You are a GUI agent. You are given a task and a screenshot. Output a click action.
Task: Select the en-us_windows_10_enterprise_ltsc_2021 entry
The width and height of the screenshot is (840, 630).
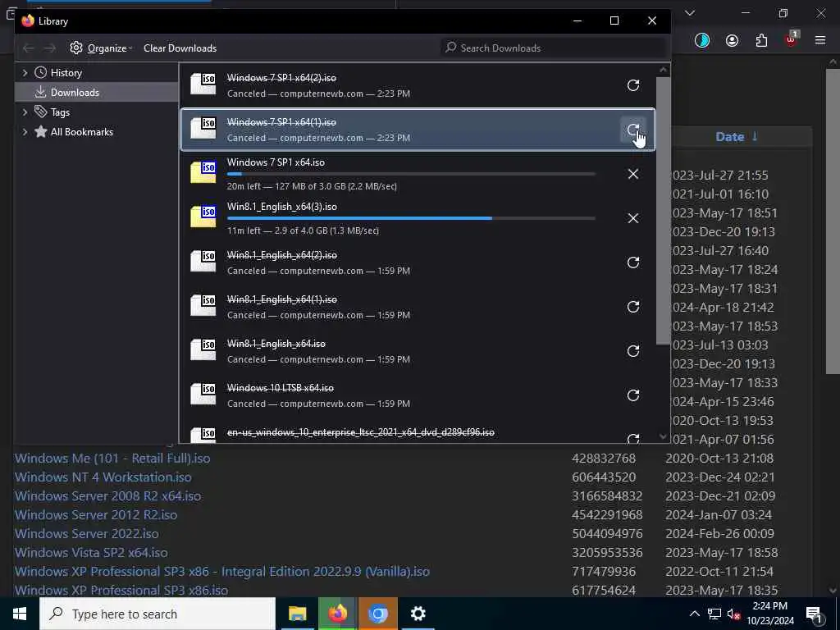(x=418, y=432)
